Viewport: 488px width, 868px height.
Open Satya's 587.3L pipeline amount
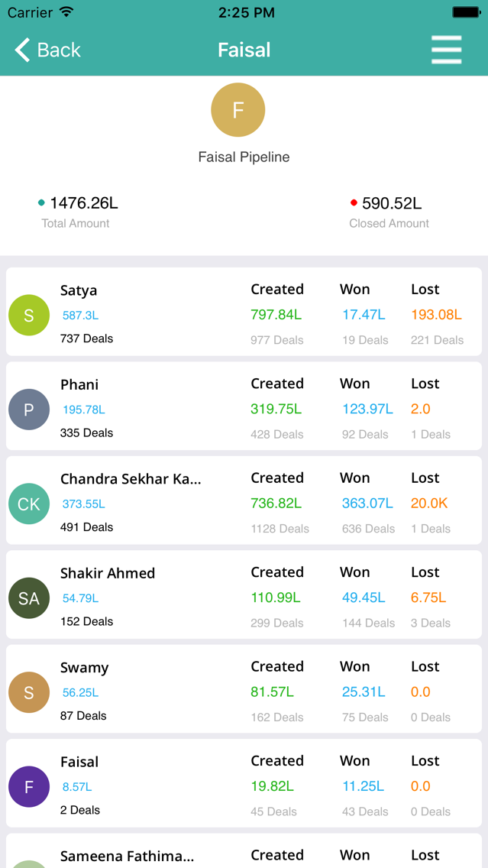pyautogui.click(x=80, y=316)
